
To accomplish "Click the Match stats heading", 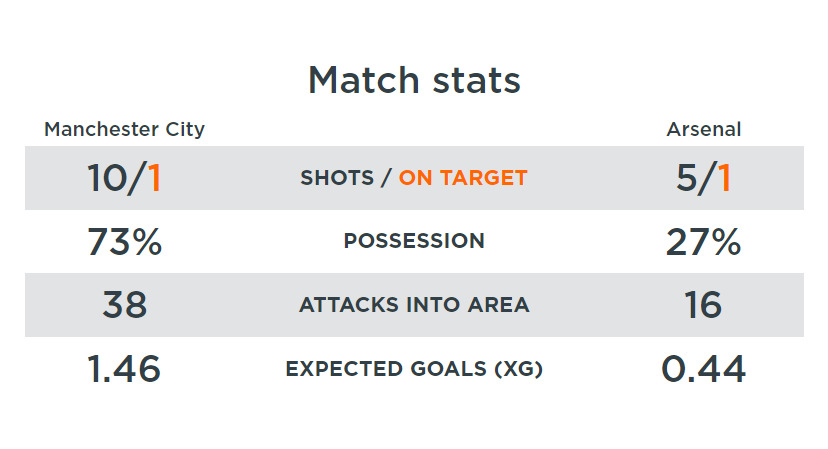I will click(414, 80).
